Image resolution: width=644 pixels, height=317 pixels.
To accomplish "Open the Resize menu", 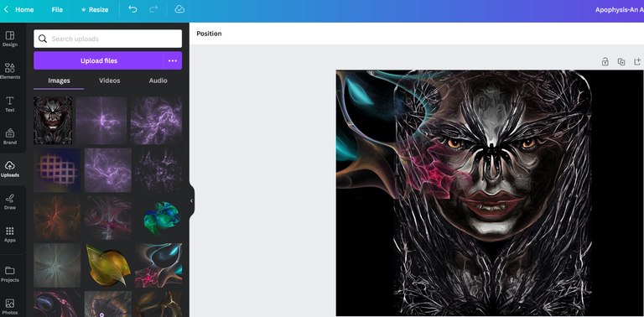I will (x=95, y=9).
